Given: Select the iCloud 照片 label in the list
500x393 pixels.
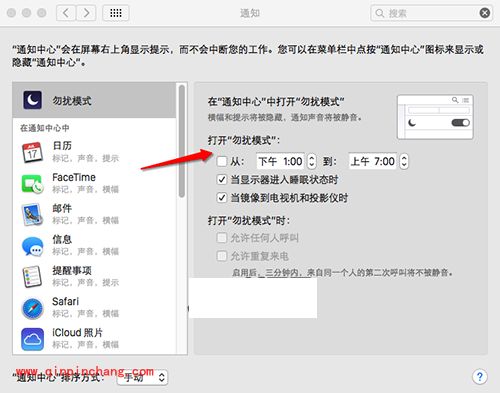Looking at the screenshot, I should point(77,332).
